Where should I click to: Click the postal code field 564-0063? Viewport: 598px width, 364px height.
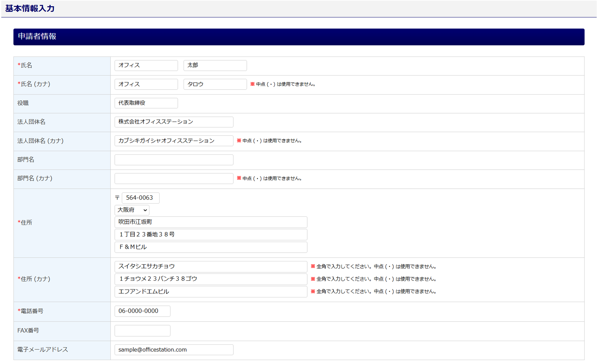[x=140, y=198]
